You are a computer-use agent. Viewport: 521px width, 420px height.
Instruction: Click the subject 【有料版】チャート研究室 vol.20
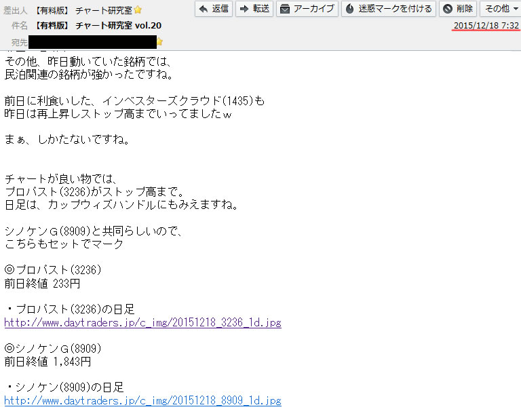pyautogui.click(x=98, y=26)
